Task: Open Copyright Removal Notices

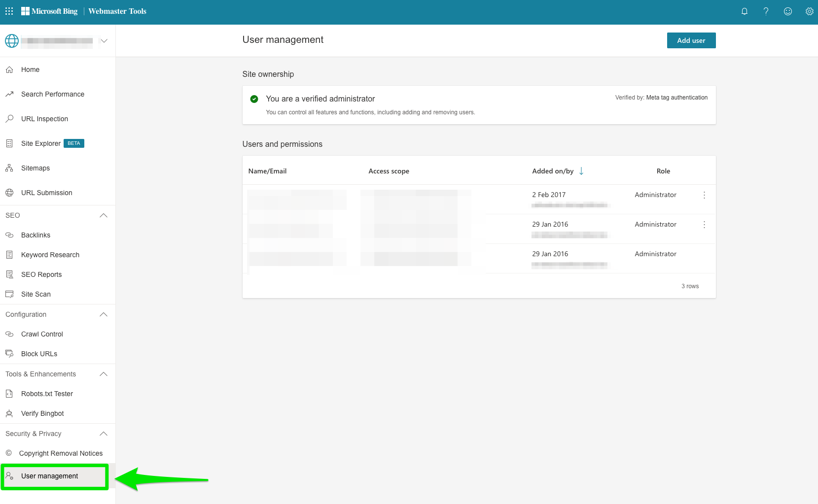Action: (61, 453)
